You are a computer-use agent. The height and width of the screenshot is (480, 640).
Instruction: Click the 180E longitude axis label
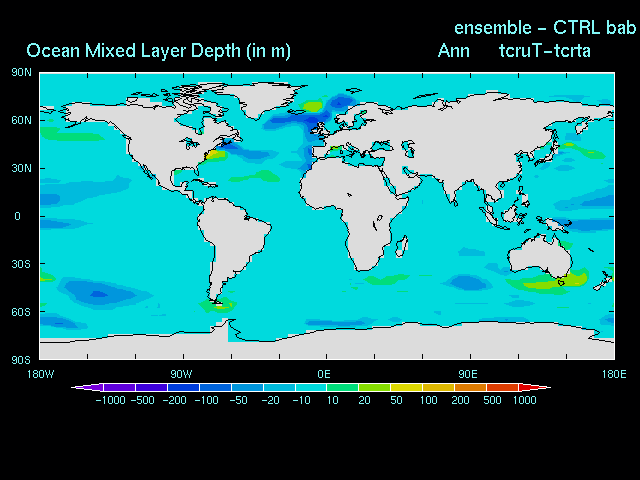point(613,373)
